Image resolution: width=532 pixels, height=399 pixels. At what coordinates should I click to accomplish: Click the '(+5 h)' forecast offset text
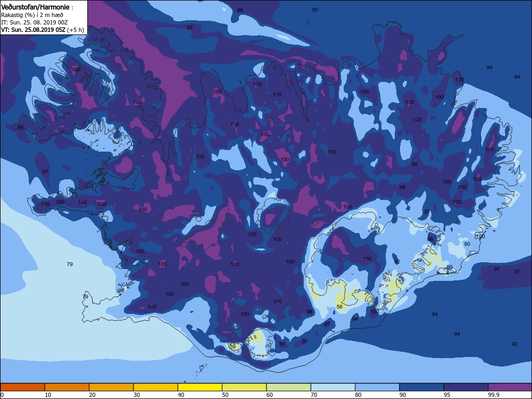76,30
